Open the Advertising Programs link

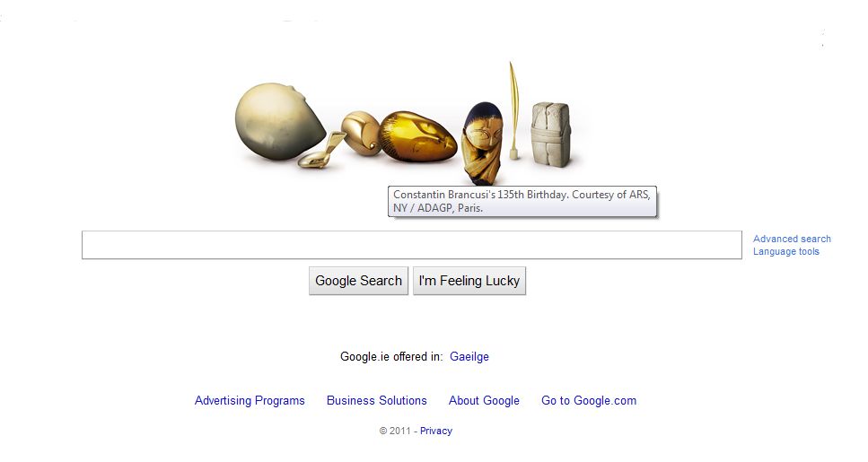tap(250, 401)
